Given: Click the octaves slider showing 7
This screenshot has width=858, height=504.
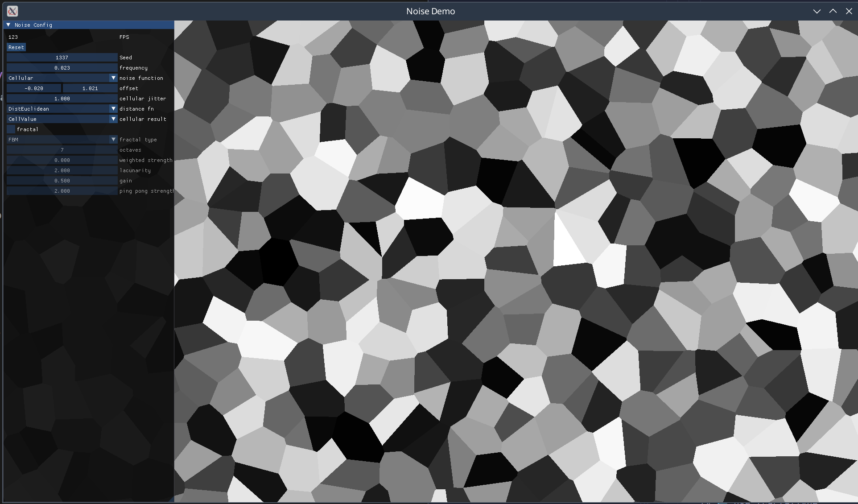Looking at the screenshot, I should [62, 150].
